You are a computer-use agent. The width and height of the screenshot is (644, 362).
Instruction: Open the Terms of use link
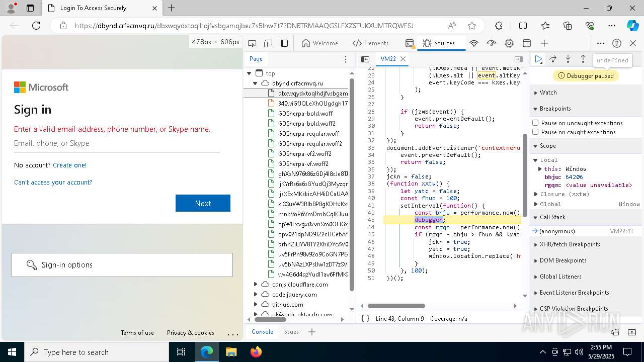[137, 333]
